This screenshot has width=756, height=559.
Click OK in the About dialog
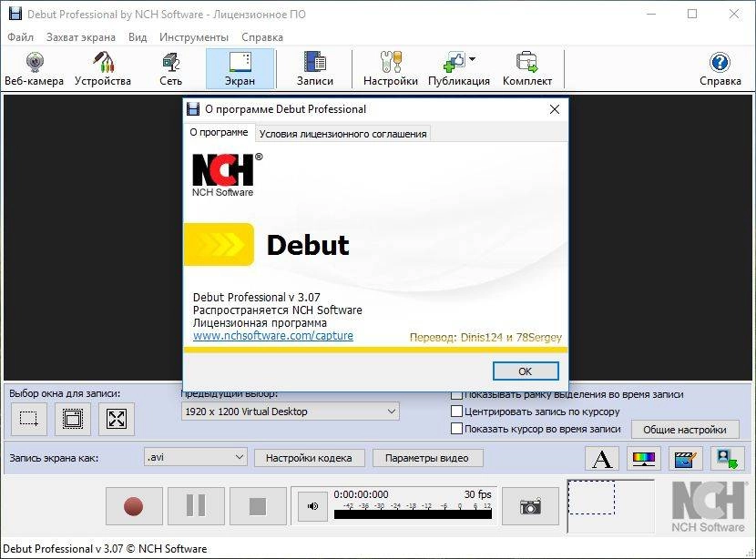pyautogui.click(x=526, y=371)
